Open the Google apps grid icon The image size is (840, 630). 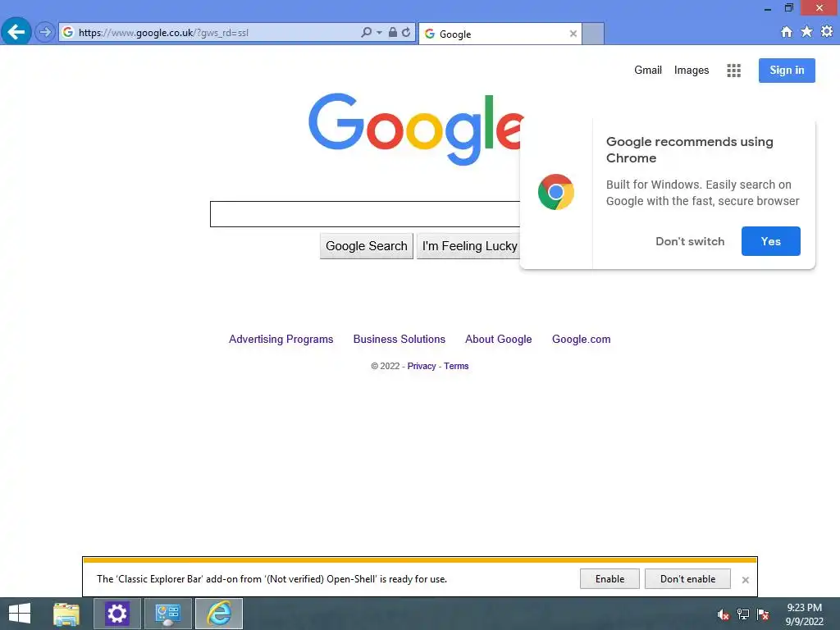coord(734,71)
